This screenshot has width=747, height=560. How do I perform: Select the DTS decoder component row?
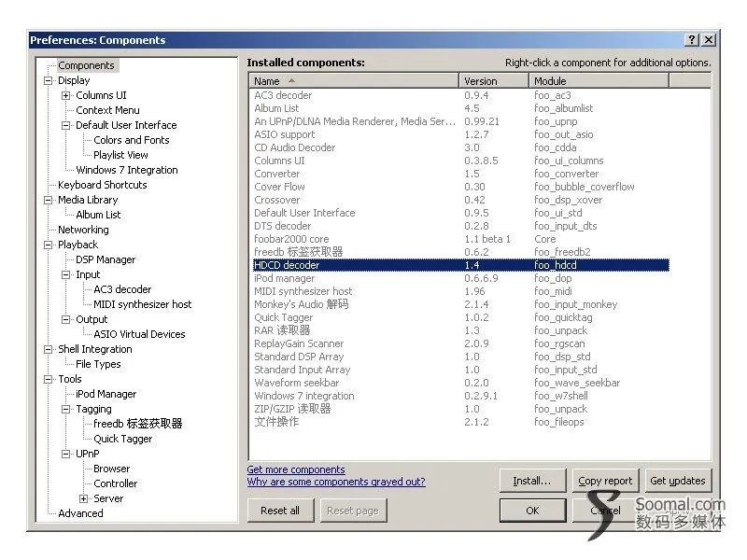tap(460, 226)
